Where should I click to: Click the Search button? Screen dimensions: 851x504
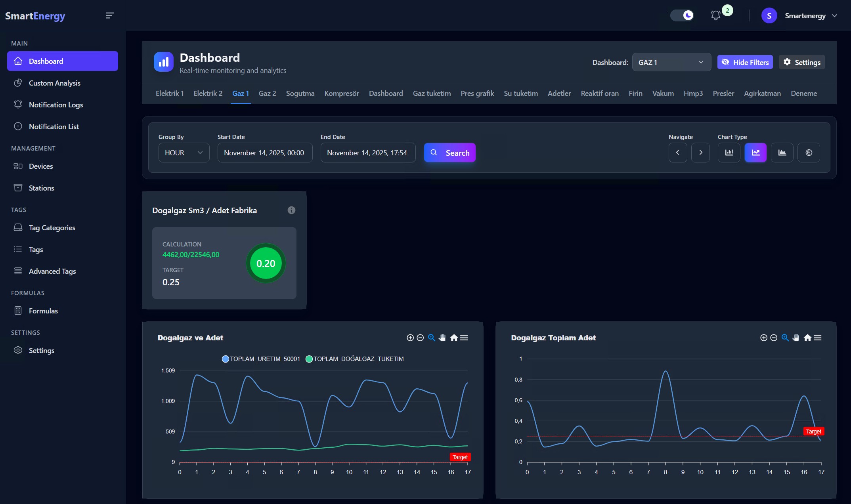(x=450, y=153)
